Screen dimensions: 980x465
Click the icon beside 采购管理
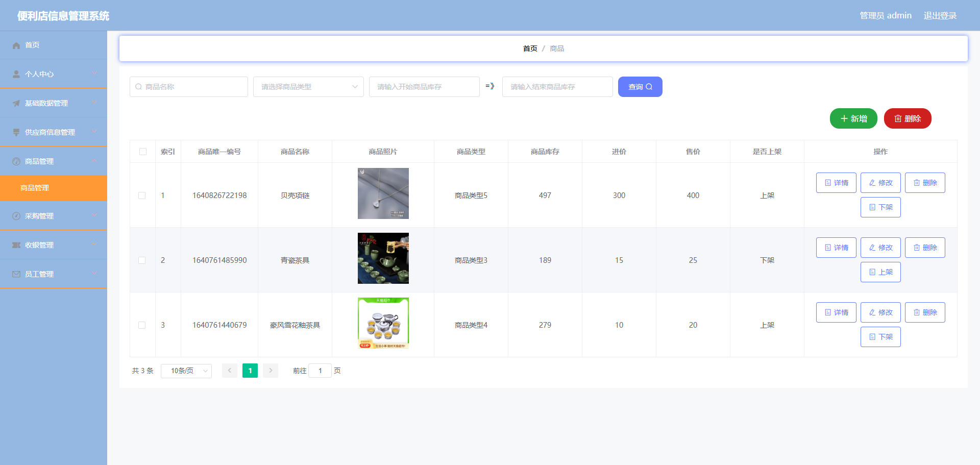click(16, 216)
